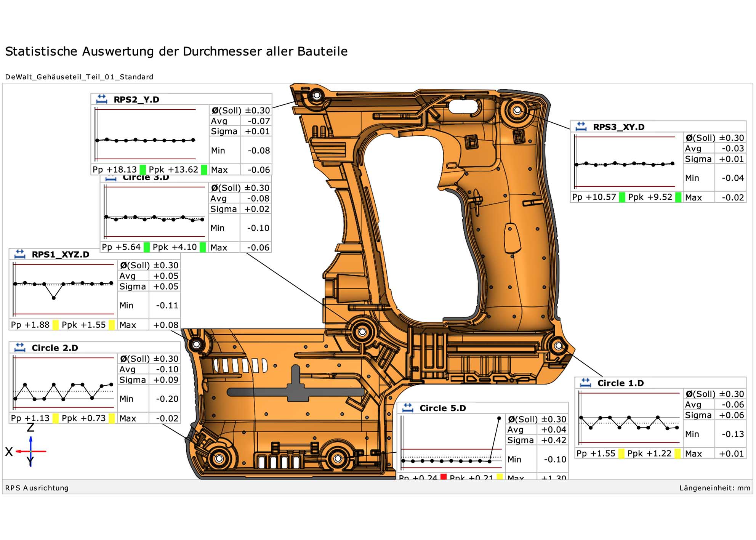This screenshot has height=540, width=756.
Task: Click the Sigma value +0.02 in Circle 3.D
Action: point(257,209)
